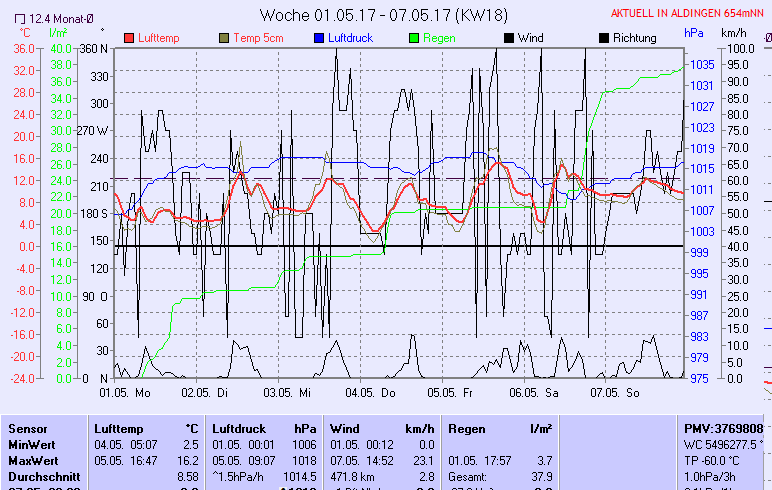Click the hPa axis unit label

pyautogui.click(x=694, y=32)
